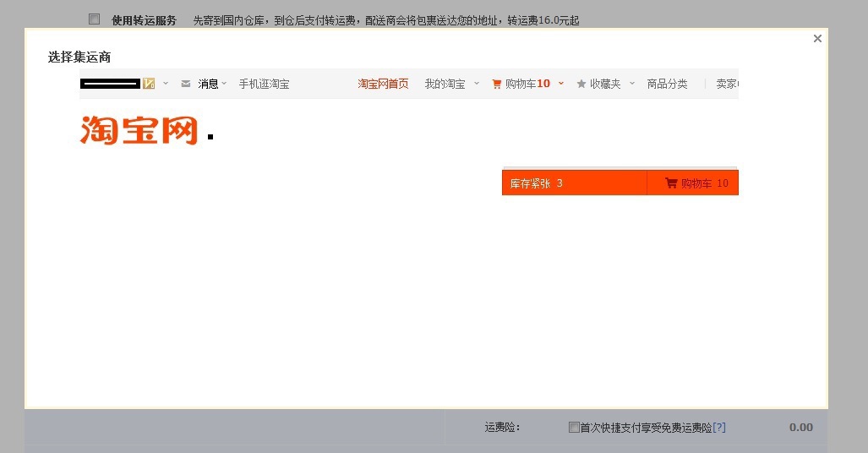Click the star icon beside 收藏夹
This screenshot has width=868, height=453.
coord(581,85)
